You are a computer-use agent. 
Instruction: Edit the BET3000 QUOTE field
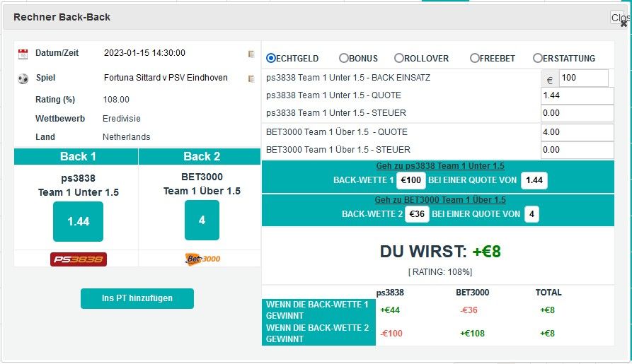(578, 132)
